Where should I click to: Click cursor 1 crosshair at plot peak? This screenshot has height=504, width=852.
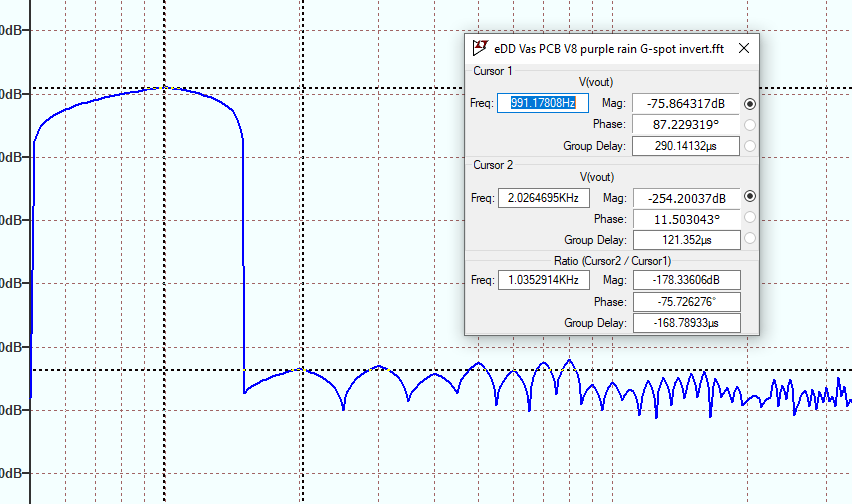(x=164, y=88)
